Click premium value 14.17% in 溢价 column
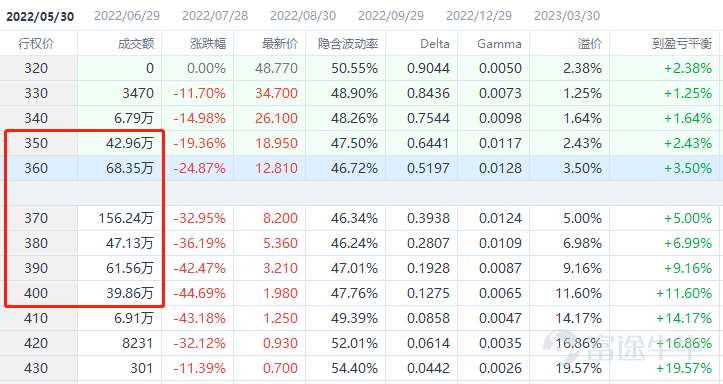The width and height of the screenshot is (723, 384). click(x=579, y=318)
